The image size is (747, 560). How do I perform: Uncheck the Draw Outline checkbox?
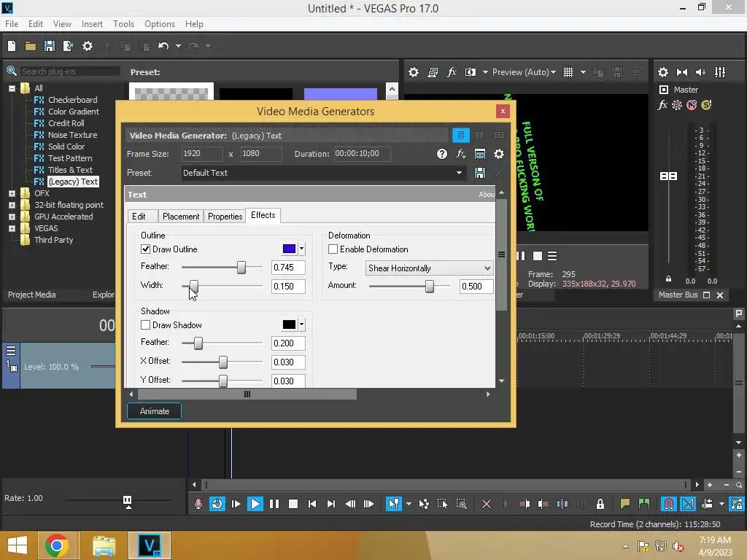click(146, 249)
